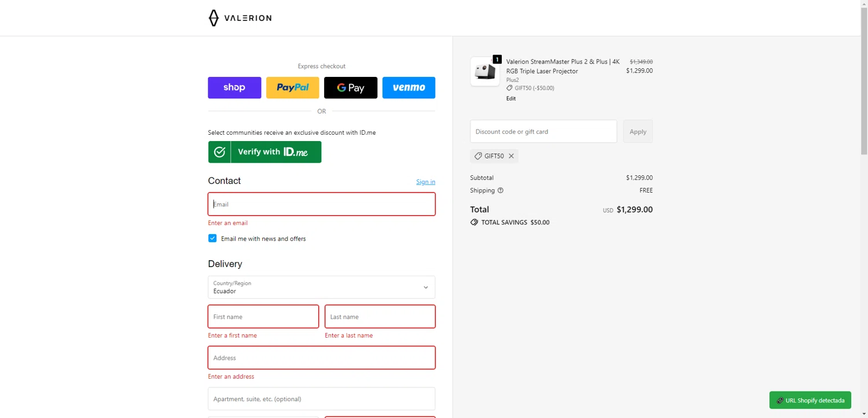This screenshot has height=418, width=868.
Task: Click the Enter a first name error
Action: pos(233,335)
